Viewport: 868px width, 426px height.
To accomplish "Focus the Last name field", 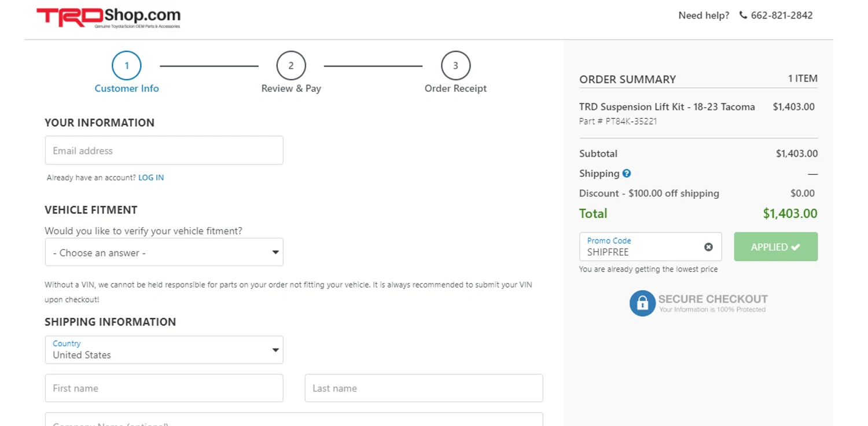I will (x=424, y=388).
